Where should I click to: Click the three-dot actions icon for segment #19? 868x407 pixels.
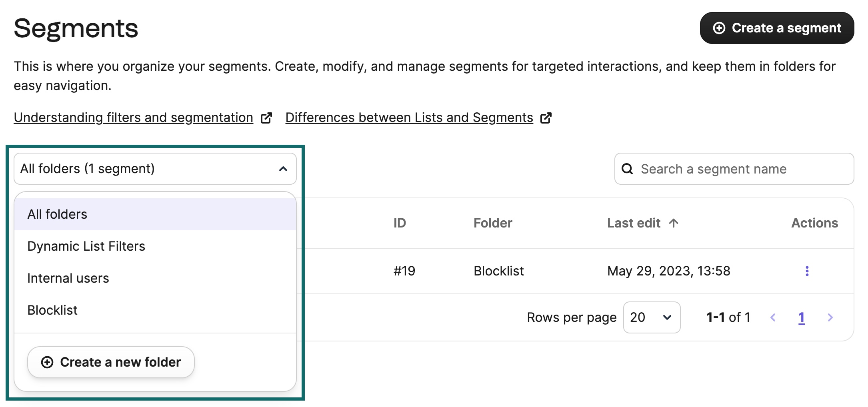(807, 271)
